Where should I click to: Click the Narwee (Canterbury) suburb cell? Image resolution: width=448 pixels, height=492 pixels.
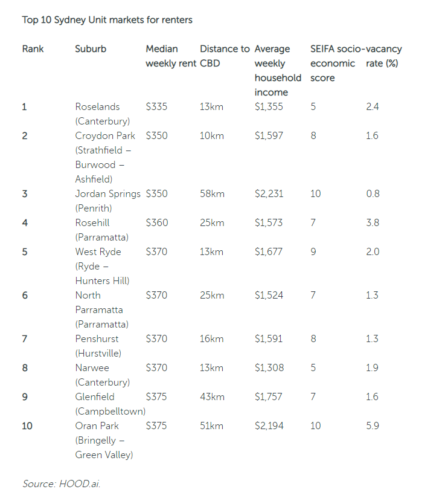pyautogui.click(x=103, y=375)
